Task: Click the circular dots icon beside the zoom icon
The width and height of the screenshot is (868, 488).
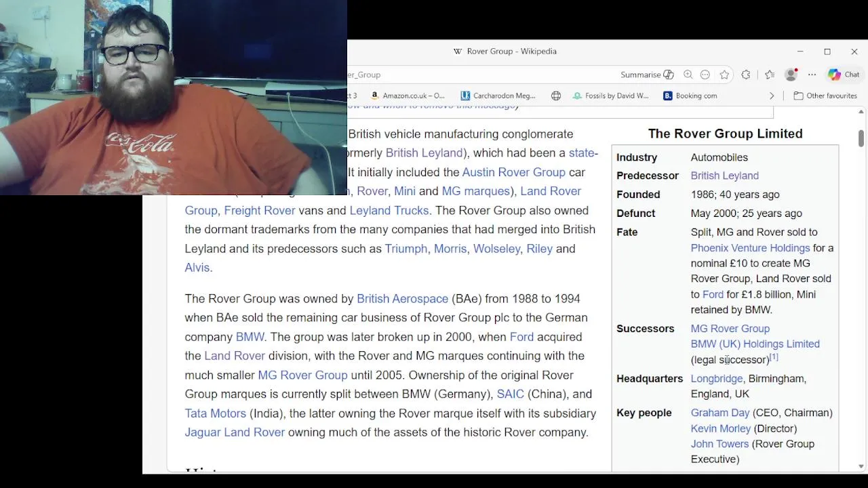Action: 705,75
